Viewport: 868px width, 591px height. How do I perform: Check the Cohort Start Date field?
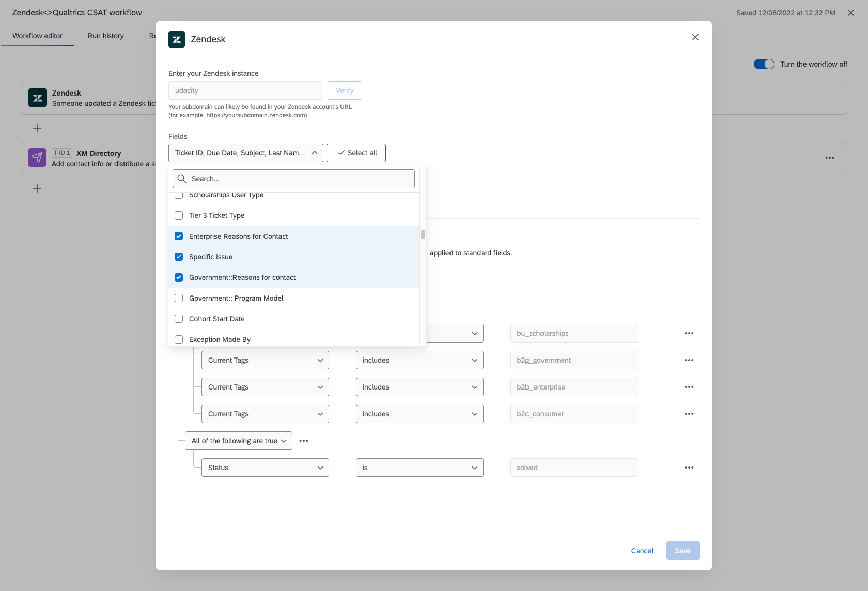point(179,319)
